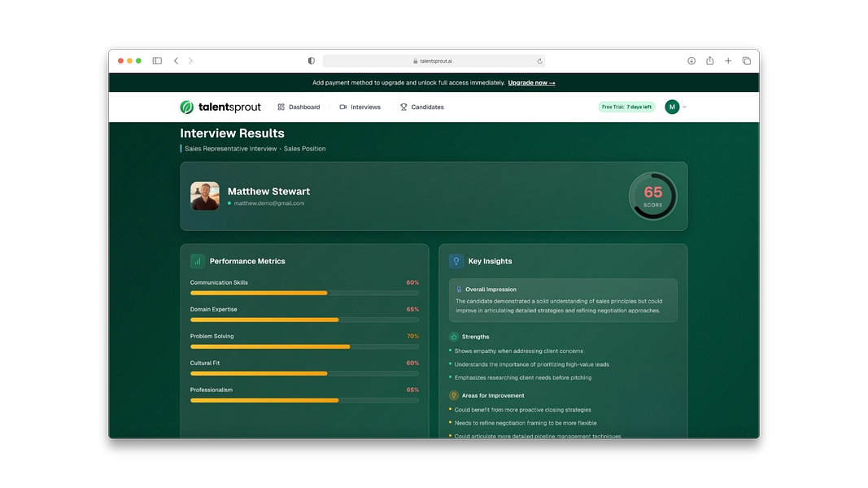Screen dimensions: 868x488
Task: Go to the Candidates page
Action: (428, 107)
